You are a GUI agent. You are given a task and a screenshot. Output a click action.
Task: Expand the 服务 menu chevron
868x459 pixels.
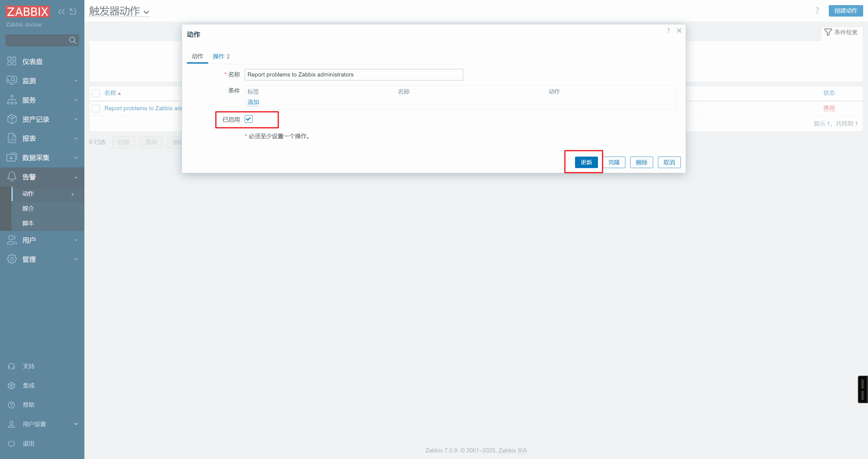[76, 100]
